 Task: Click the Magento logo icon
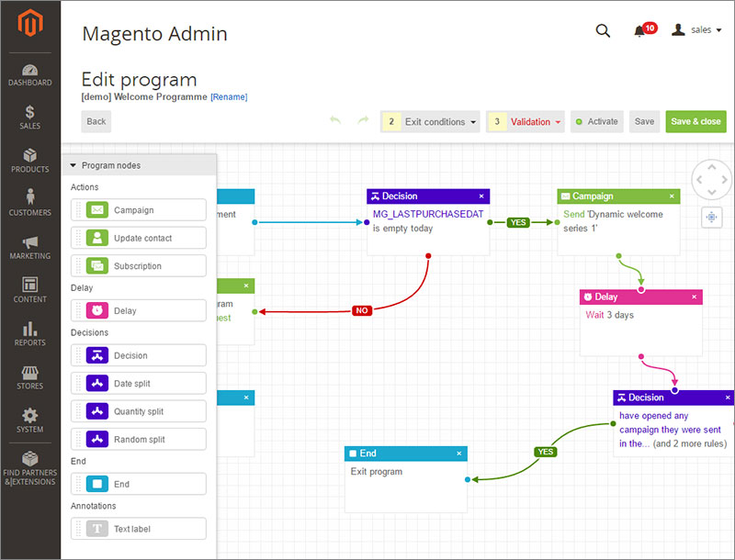[x=30, y=22]
